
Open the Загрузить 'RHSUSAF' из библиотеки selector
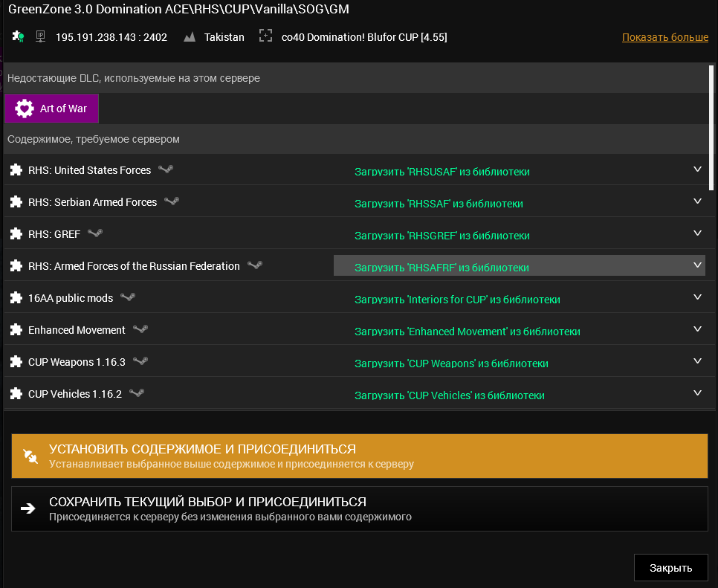tap(520, 170)
